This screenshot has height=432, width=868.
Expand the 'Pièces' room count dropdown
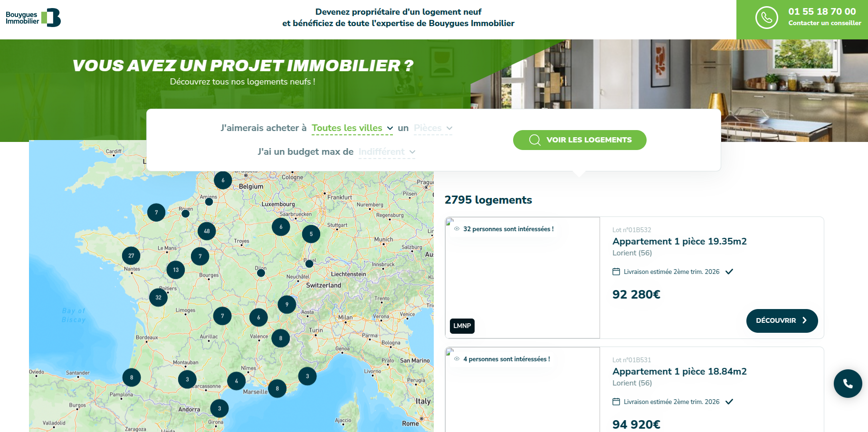click(x=433, y=128)
